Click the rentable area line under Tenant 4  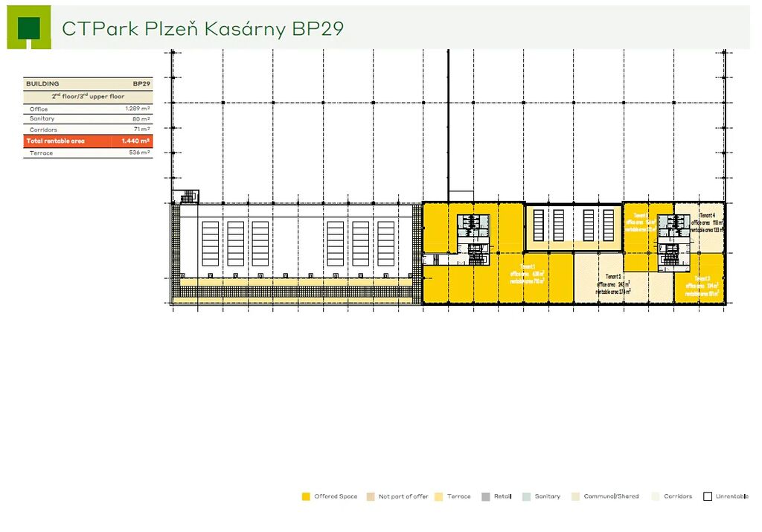click(x=708, y=230)
